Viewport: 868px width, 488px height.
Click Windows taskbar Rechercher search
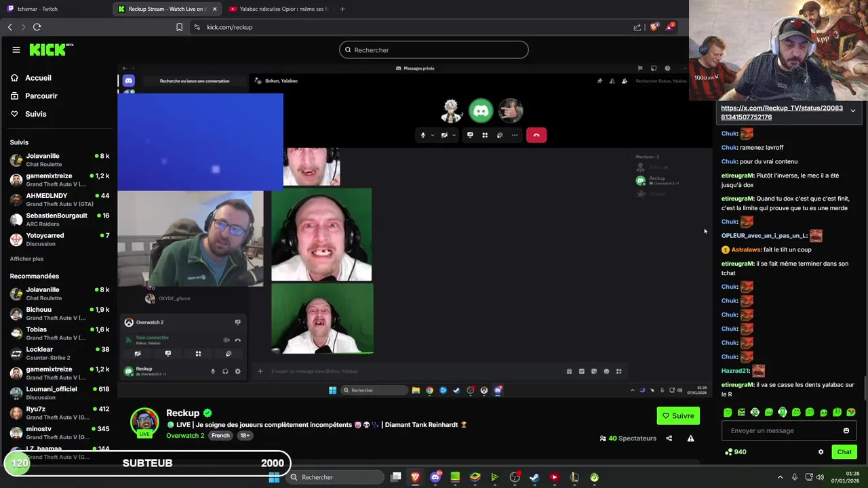pyautogui.click(x=336, y=477)
